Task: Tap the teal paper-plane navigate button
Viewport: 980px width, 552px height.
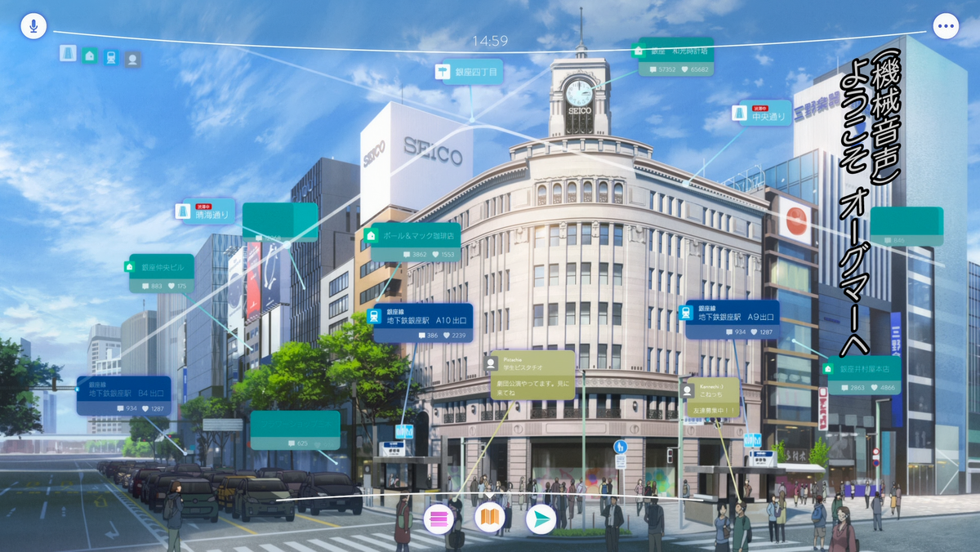Action: [541, 519]
